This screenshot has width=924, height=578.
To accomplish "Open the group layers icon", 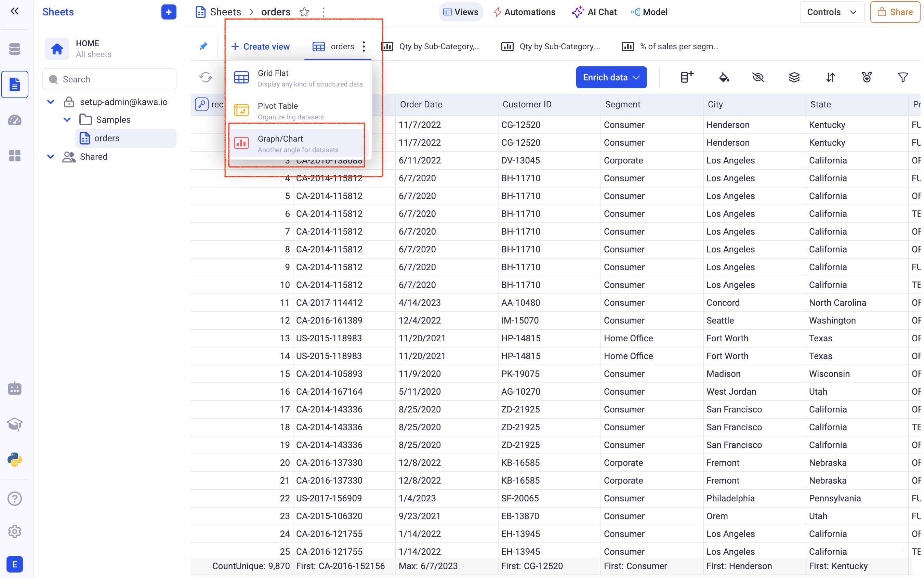I will click(x=794, y=78).
